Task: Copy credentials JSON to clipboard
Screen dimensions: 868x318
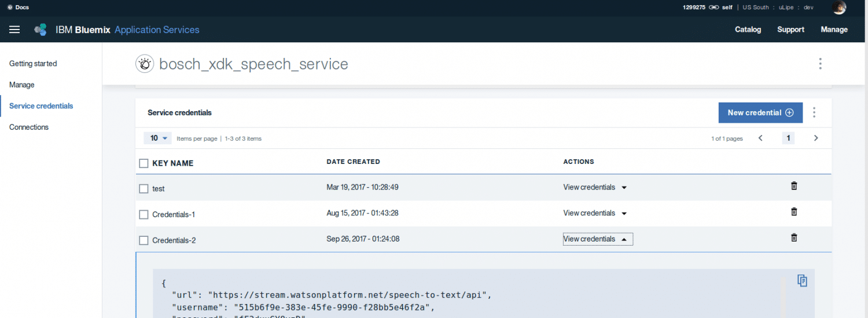Action: (x=802, y=280)
